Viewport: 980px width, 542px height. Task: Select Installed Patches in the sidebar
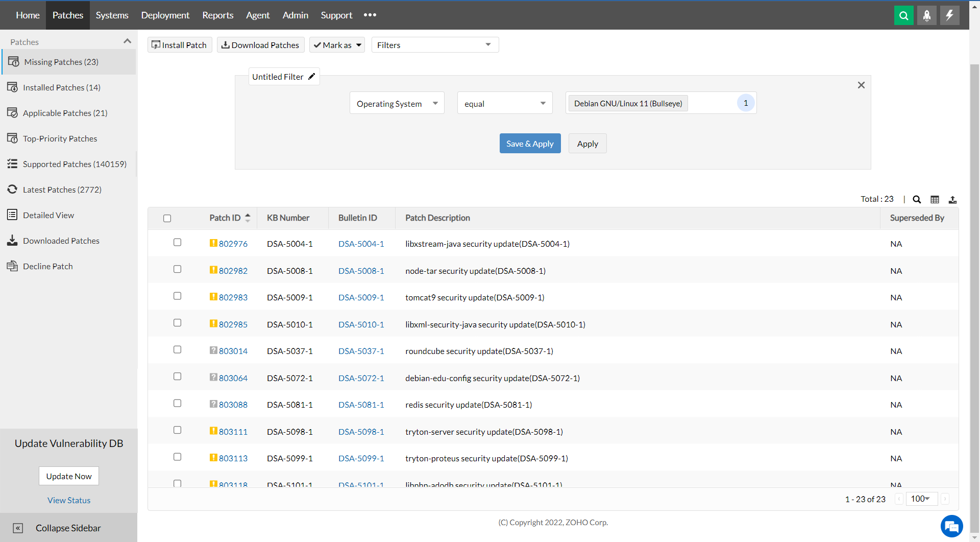click(x=61, y=87)
